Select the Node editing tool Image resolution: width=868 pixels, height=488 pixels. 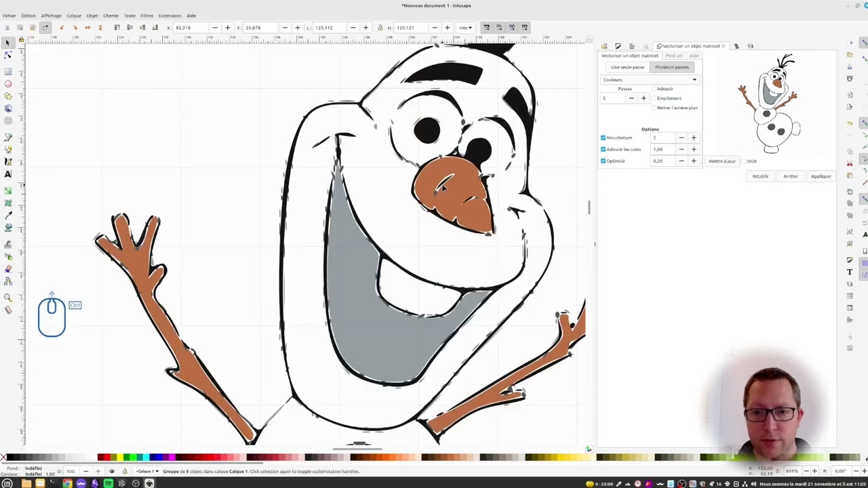tap(8, 56)
